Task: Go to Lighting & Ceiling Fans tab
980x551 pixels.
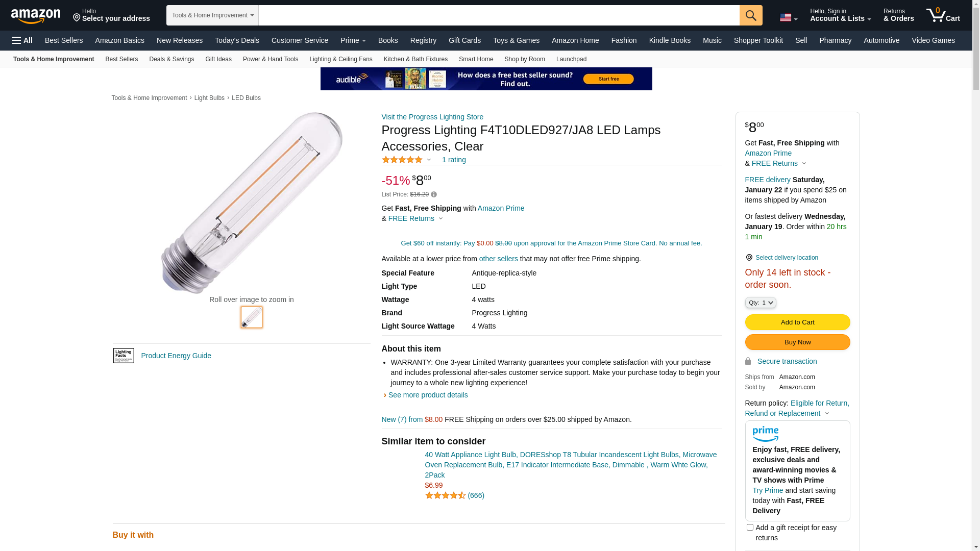Action: click(340, 59)
